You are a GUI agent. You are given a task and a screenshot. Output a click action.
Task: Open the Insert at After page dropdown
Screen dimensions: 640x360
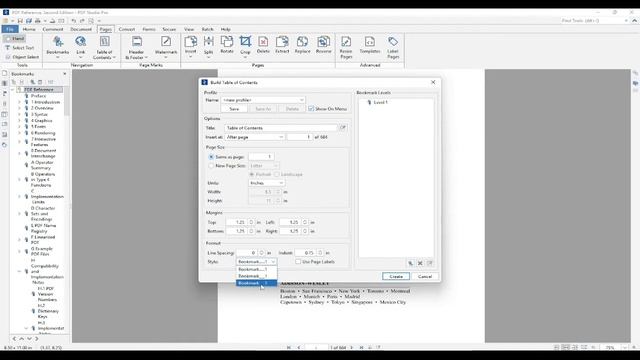click(x=255, y=137)
